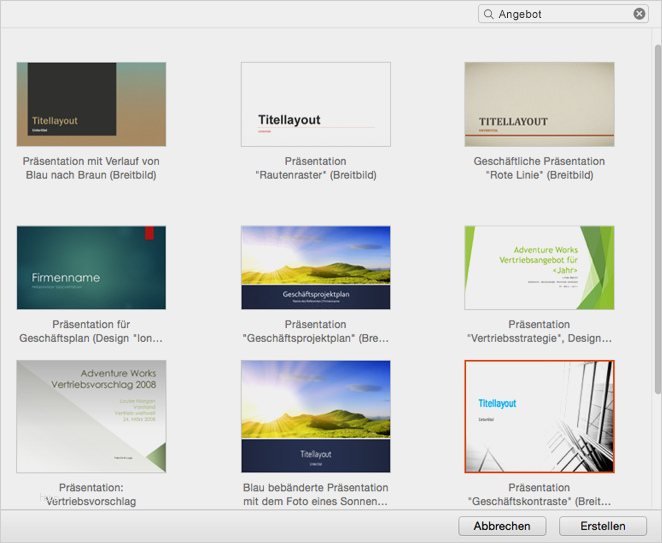Open the 'Geschäftsprojektplan' template thumbnail
The image size is (662, 543).
coord(315,267)
